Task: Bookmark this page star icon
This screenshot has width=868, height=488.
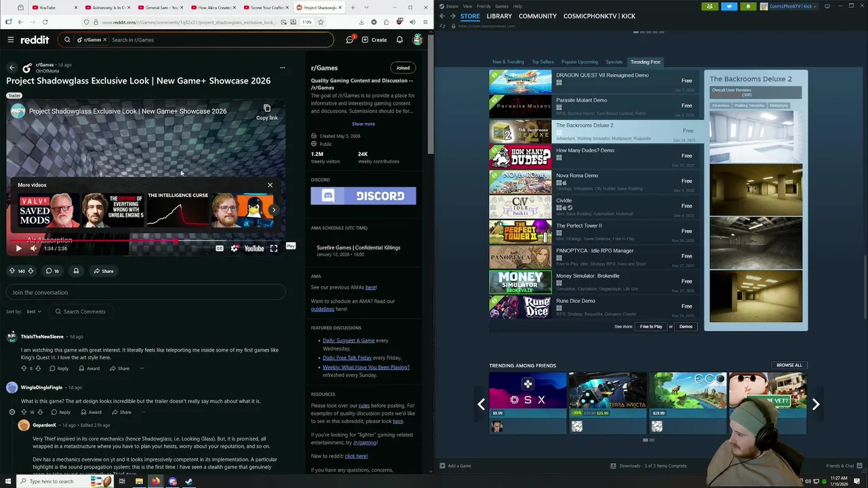Action: (x=321, y=22)
